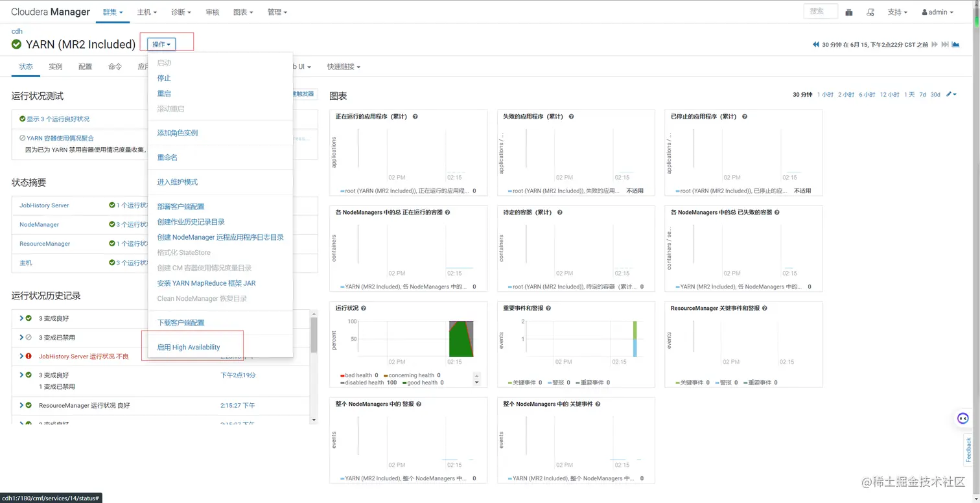Select 添加角色实例 menu entry

178,133
